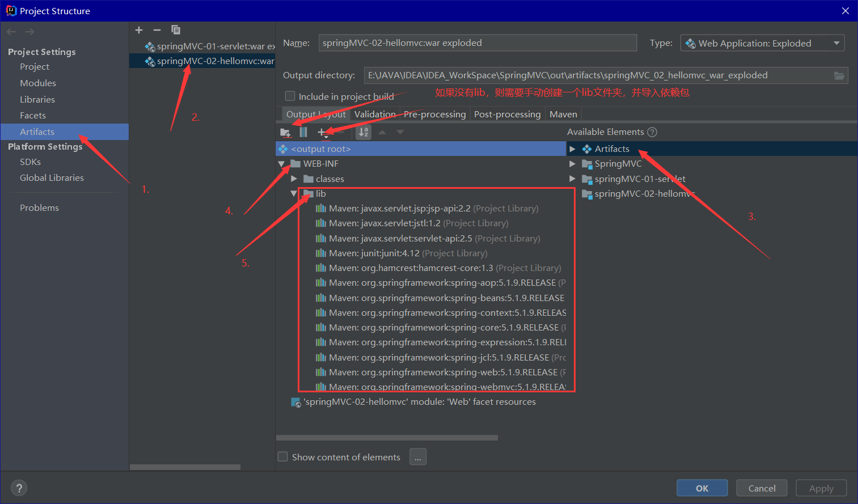Select spring-jcl library entry
This screenshot has width=858, height=504.
(441, 358)
